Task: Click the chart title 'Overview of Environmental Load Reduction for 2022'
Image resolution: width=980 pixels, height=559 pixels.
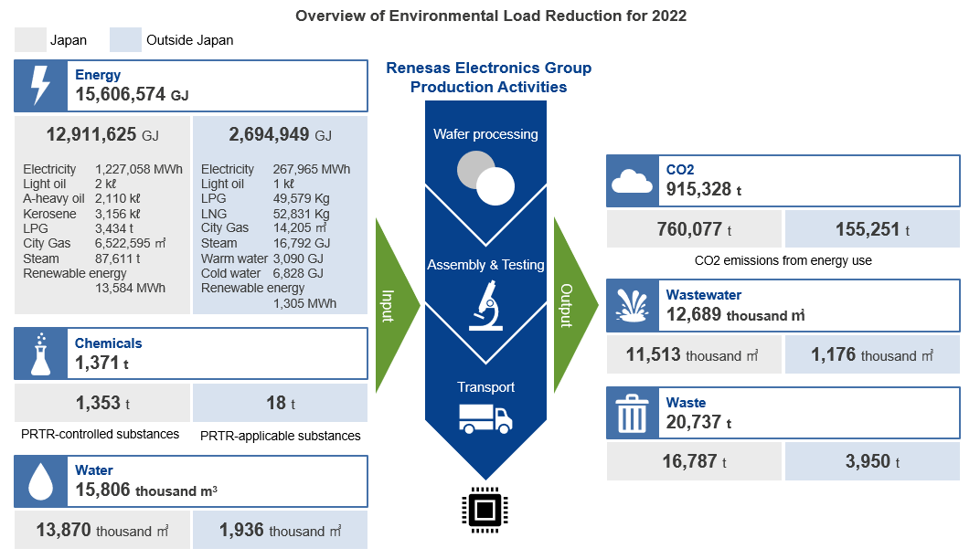Action: pos(491,16)
